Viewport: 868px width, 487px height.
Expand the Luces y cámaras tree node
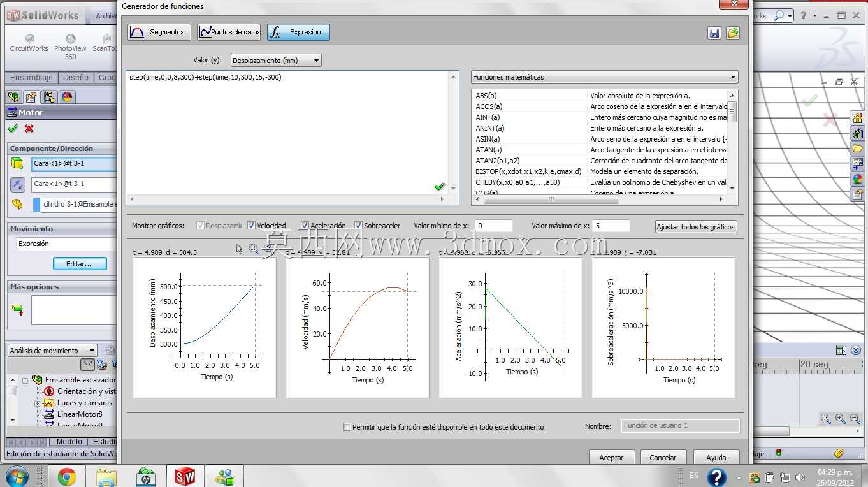pos(37,403)
